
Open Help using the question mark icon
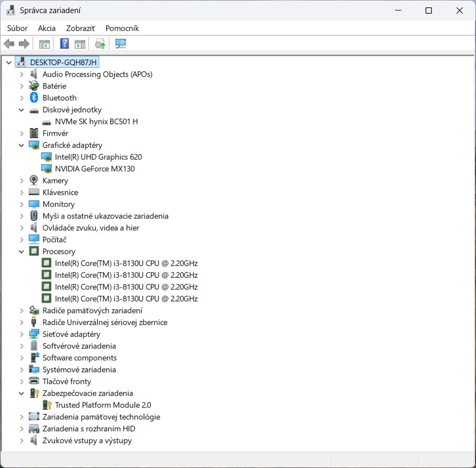64,44
